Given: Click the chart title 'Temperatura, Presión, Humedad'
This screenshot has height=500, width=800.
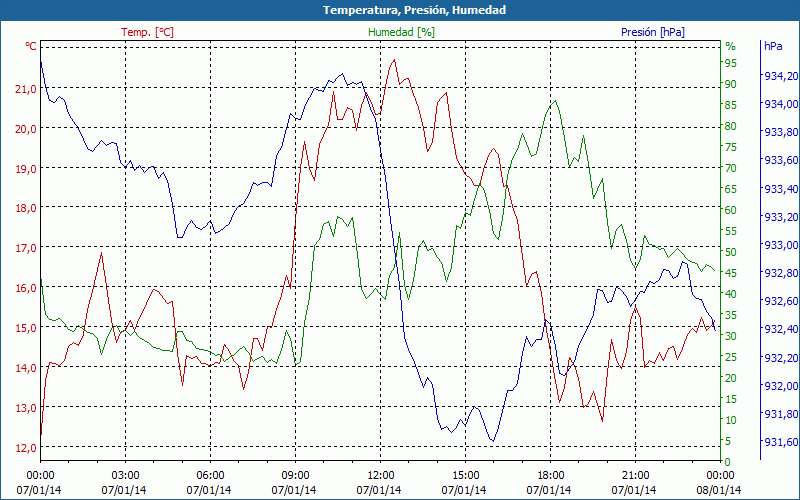Looking at the screenshot, I should pos(414,10).
